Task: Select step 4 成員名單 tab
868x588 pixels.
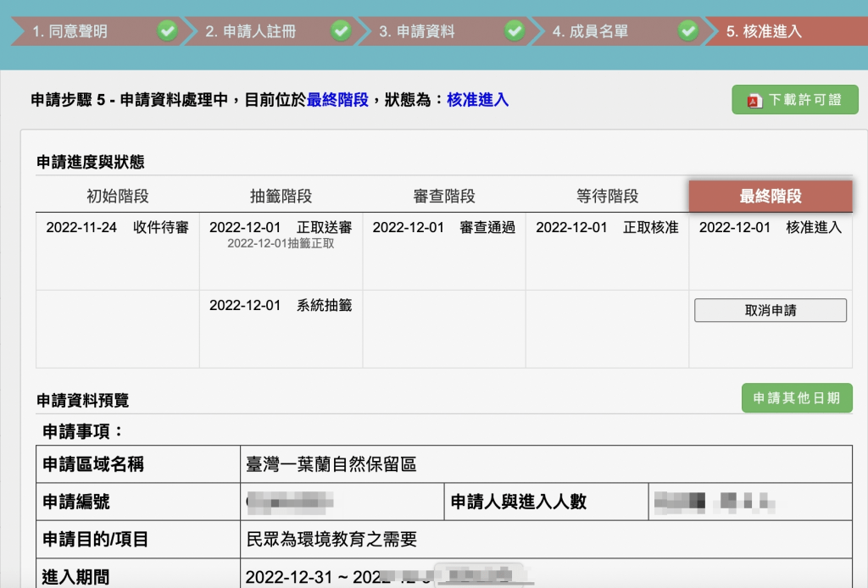Action: pos(591,32)
